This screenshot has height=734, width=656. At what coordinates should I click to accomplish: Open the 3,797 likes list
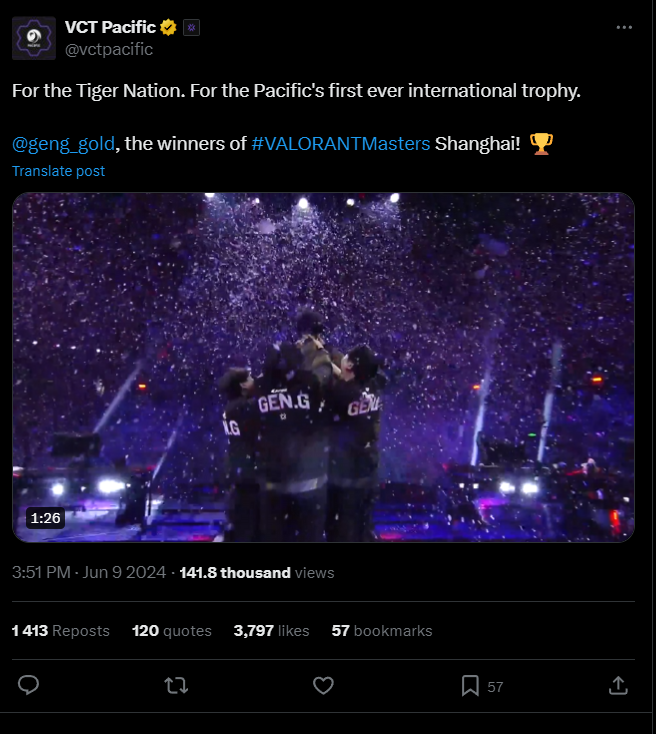tap(271, 631)
